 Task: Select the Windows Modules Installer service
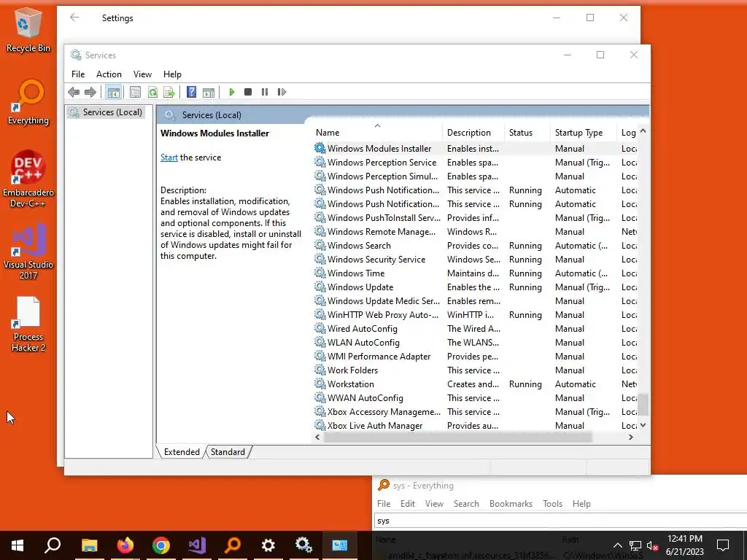tap(476, 149)
